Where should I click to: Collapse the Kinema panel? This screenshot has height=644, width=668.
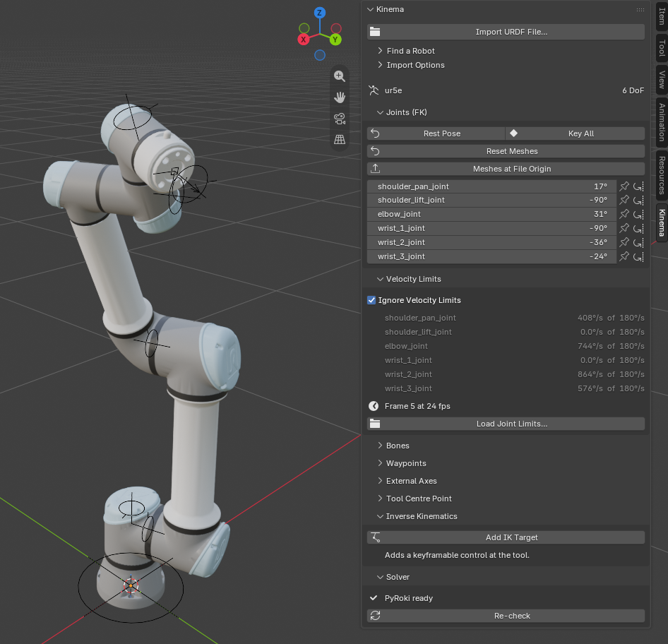coord(370,9)
